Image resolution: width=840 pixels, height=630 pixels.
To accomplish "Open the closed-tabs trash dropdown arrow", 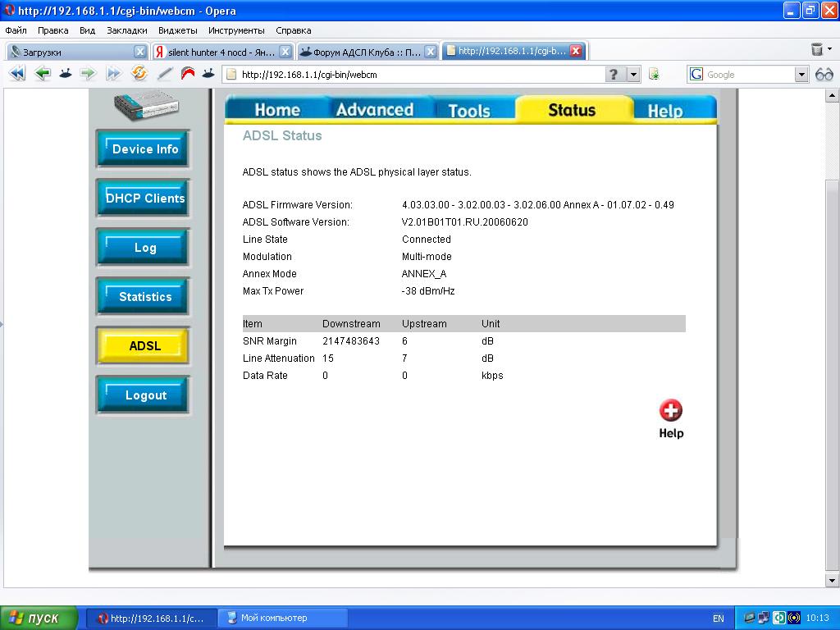I will click(x=829, y=50).
